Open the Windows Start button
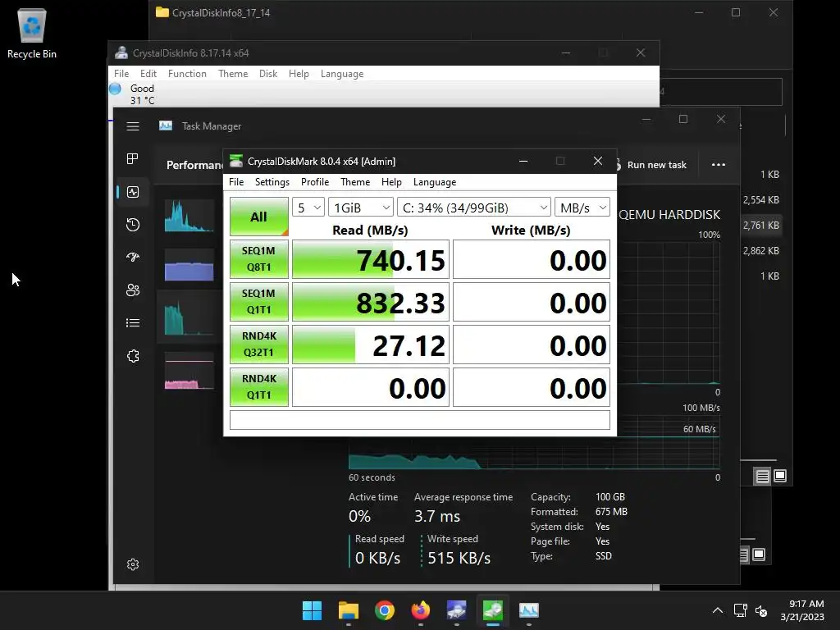 [x=312, y=610]
